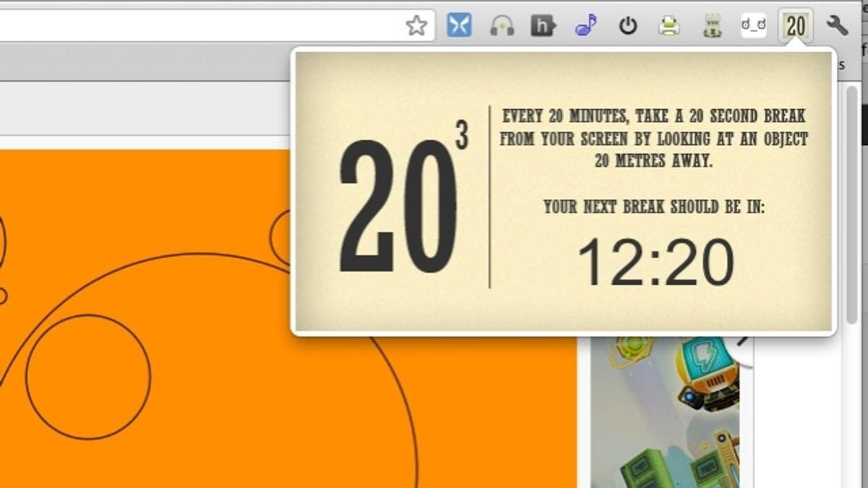Click the address bar field
This screenshot has width=868, height=488.
[x=217, y=26]
